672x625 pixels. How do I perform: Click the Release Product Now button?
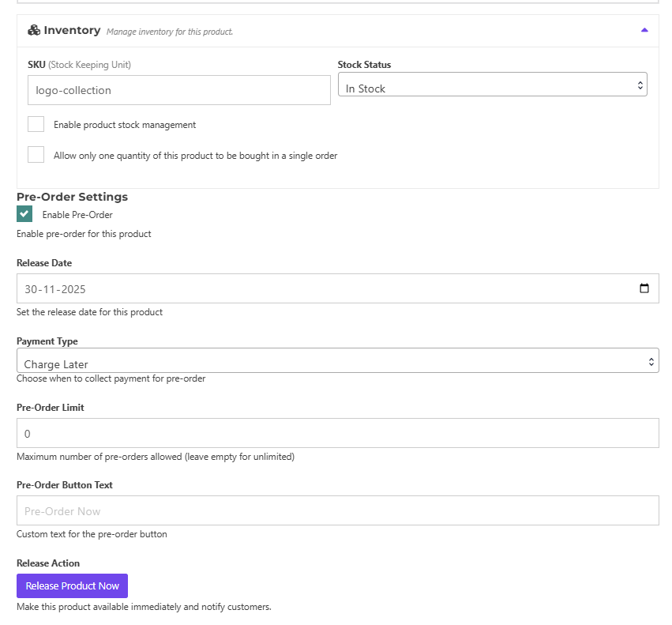[x=72, y=585]
